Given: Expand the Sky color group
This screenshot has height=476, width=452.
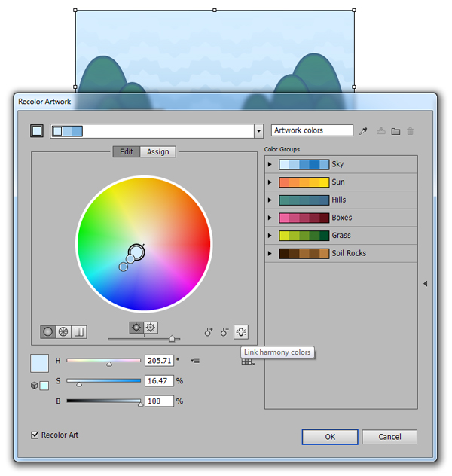Looking at the screenshot, I should tap(270, 164).
